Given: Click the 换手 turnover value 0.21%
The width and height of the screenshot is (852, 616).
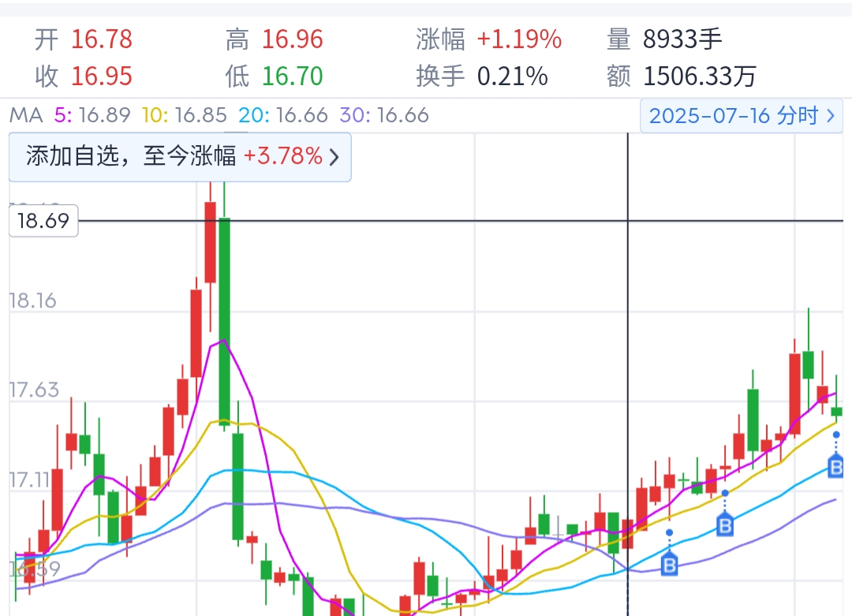Looking at the screenshot, I should point(513,76).
